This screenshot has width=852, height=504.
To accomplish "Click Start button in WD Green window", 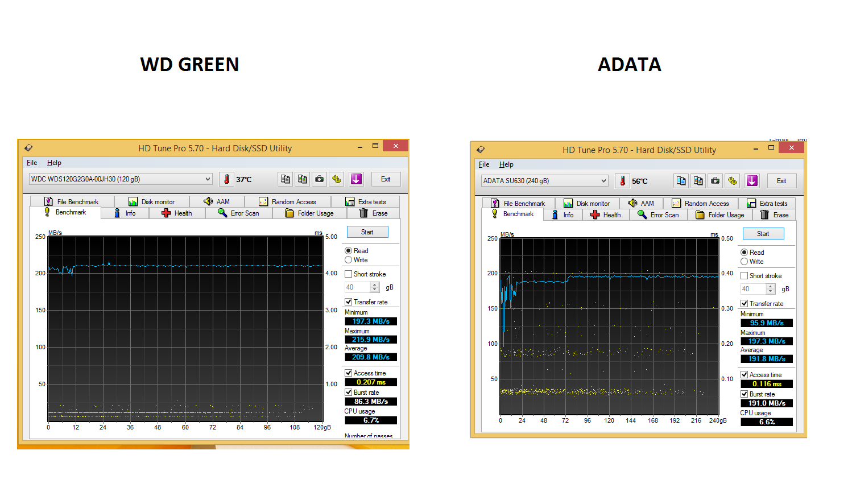I will coord(367,232).
